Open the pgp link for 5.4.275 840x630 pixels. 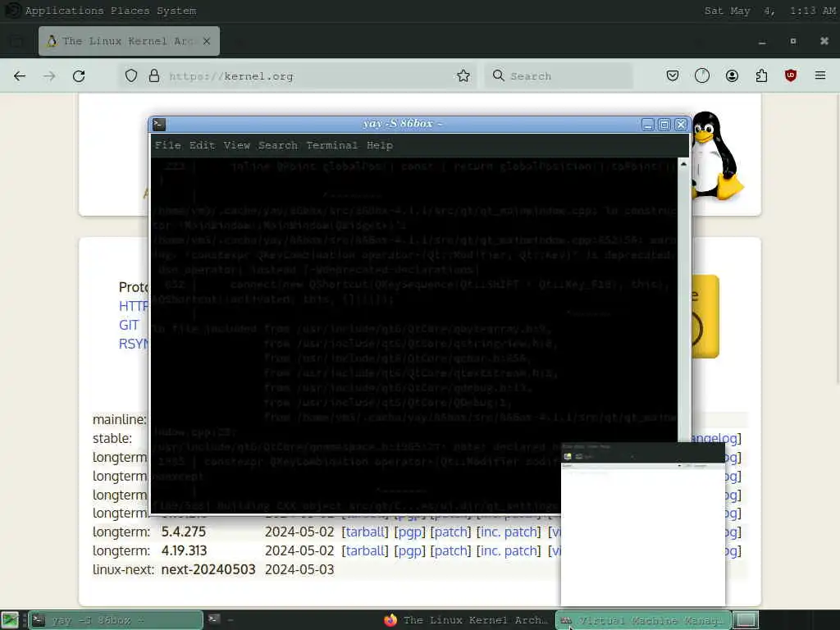(x=409, y=532)
